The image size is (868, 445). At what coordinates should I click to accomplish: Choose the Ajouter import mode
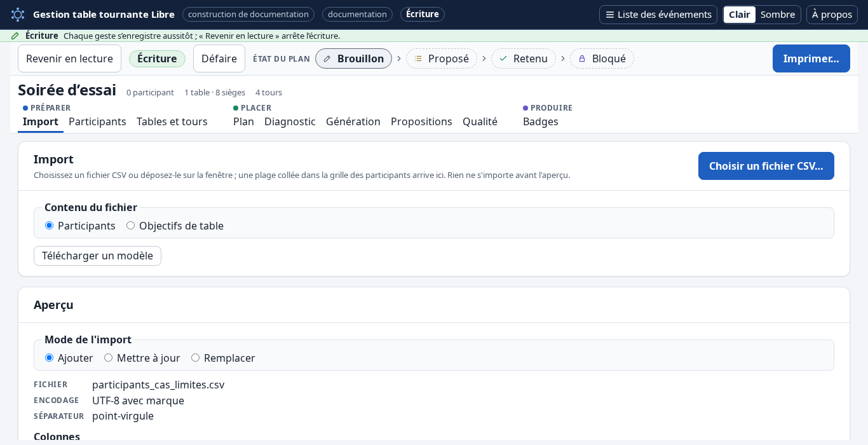tap(49, 358)
